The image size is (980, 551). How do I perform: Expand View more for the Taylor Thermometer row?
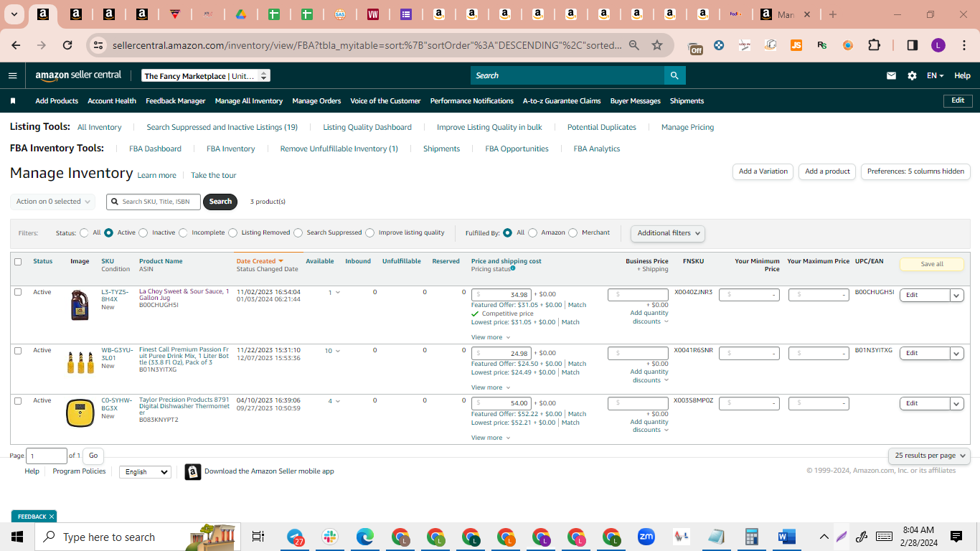point(491,438)
